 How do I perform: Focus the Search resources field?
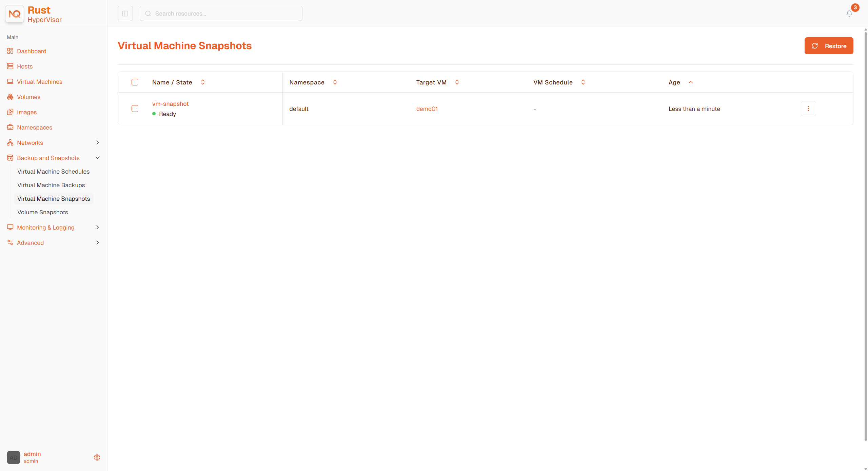click(x=221, y=14)
